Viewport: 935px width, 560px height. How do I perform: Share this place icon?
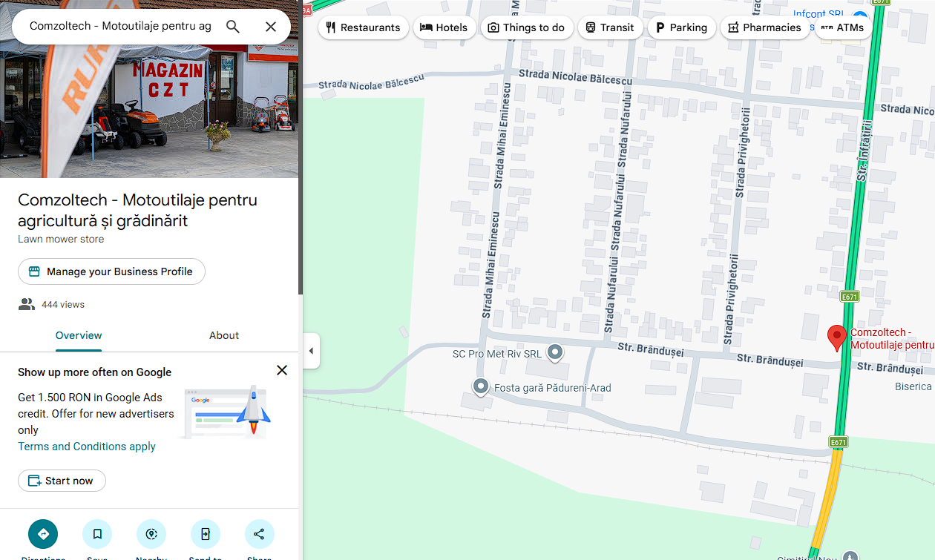259,534
